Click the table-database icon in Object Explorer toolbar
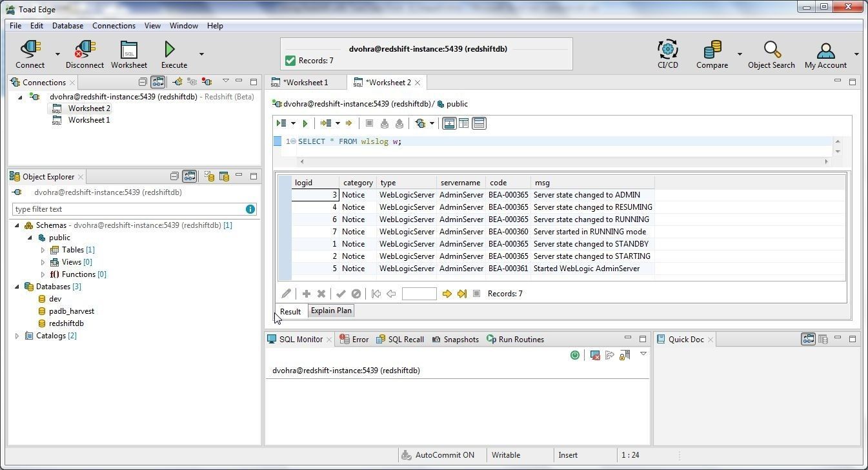Viewport: 868px width, 470px height. tap(224, 176)
